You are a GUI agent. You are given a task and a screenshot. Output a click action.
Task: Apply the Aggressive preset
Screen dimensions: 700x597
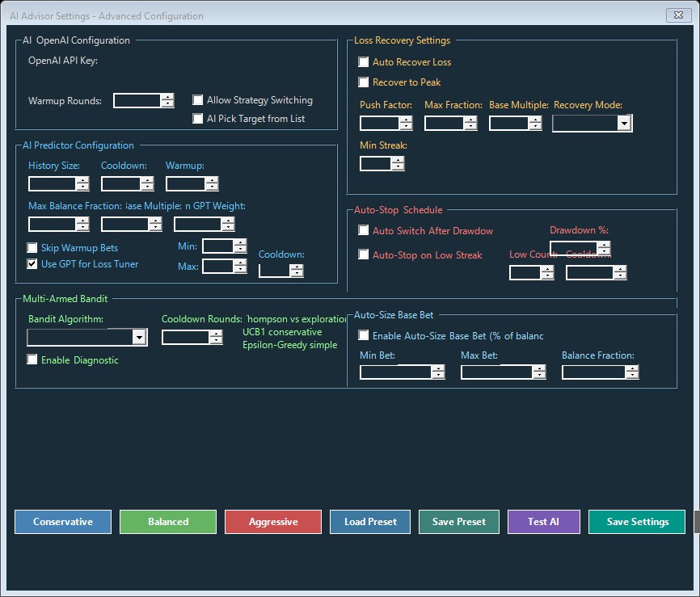click(273, 522)
